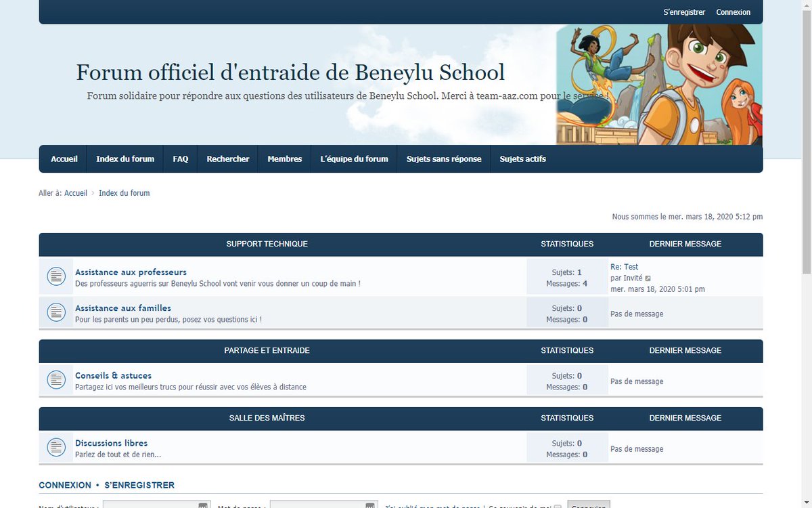Open Index du forum menu item
Viewport: 812px width, 508px height.
click(x=125, y=159)
